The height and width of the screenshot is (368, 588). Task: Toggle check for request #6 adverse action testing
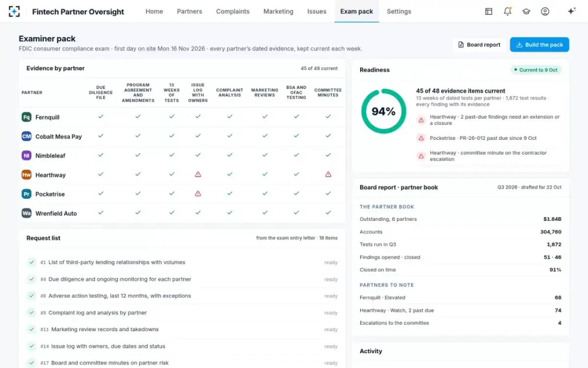click(x=31, y=296)
